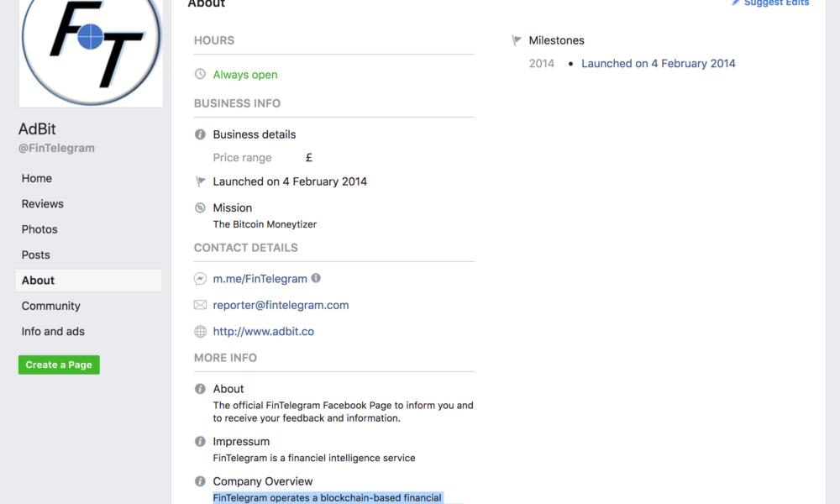Open the http://www.adbit.co website link
The width and height of the screenshot is (840, 504).
[263, 332]
